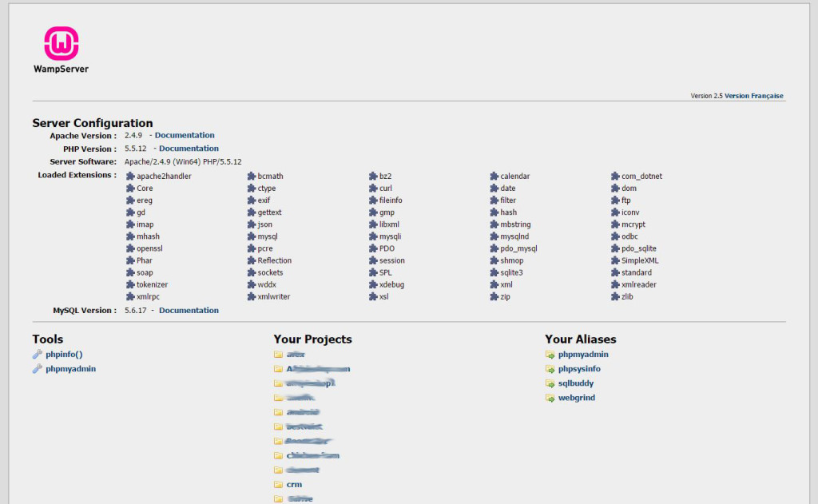Click the puzzle icon beside zlib
The width and height of the screenshot is (818, 504).
pos(615,297)
